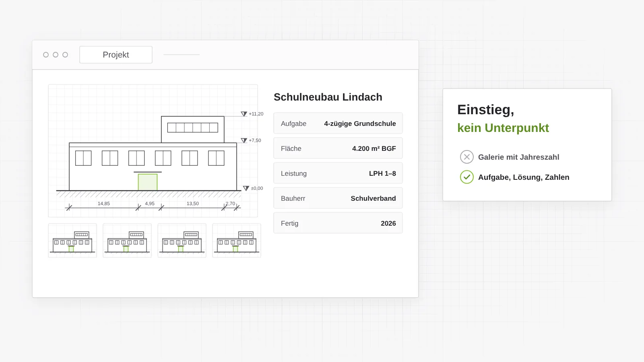Viewport: 644px width, 362px height.
Task: Click the 'Galerie mit Jahreszahl' label
Action: [x=518, y=157]
